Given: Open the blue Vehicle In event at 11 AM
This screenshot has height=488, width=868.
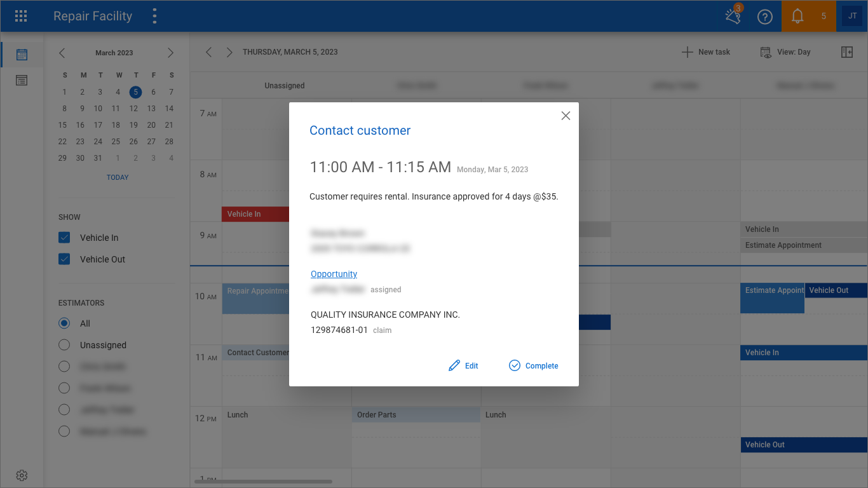Looking at the screenshot, I should (804, 353).
